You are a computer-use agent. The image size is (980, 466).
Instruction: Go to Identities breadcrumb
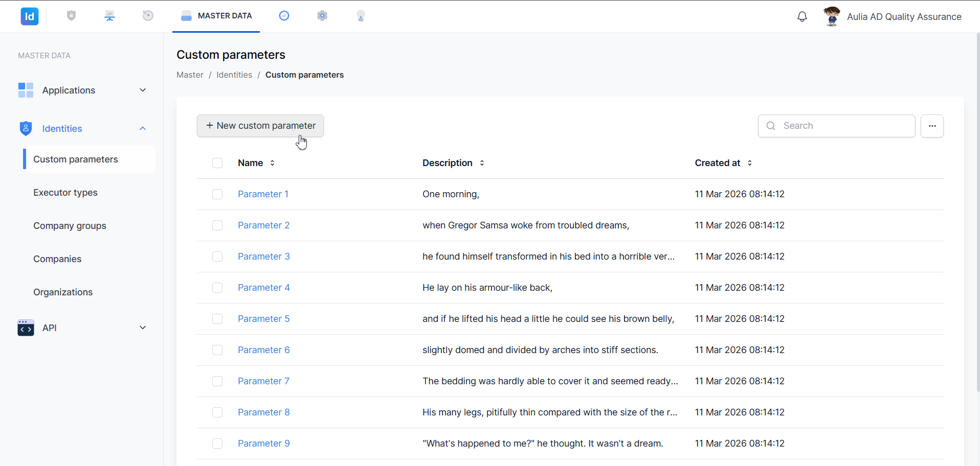(234, 75)
